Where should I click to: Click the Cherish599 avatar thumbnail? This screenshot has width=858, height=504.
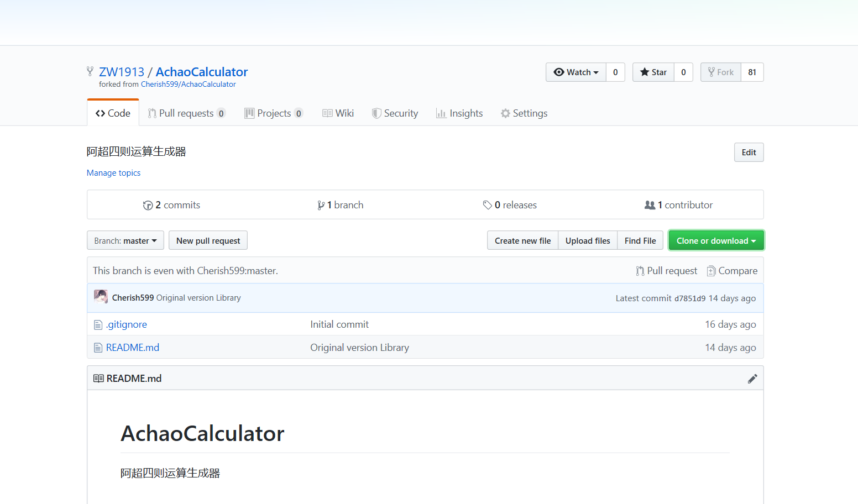pos(101,297)
